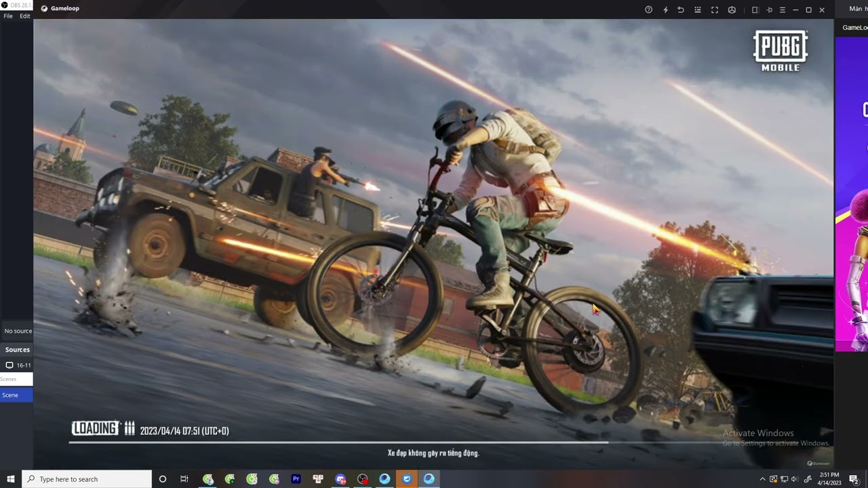This screenshot has width=868, height=488.
Task: Click the lightning boost icon in Gameloop
Action: [x=665, y=9]
